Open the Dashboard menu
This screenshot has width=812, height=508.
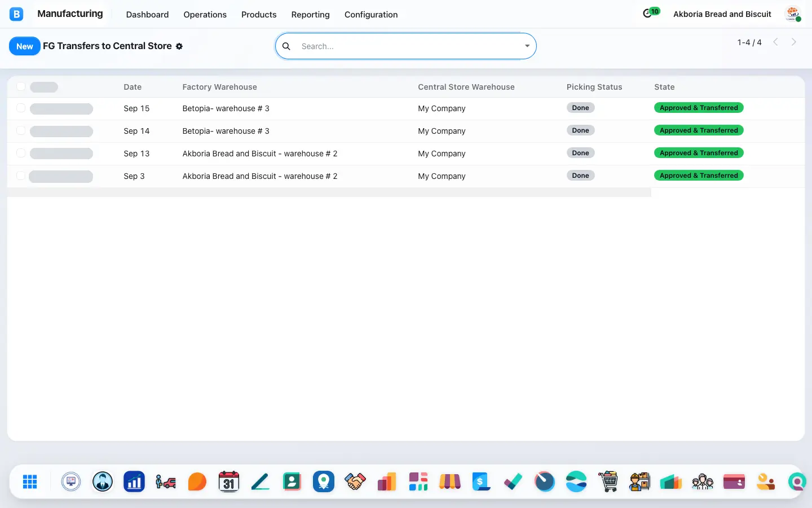pyautogui.click(x=147, y=15)
